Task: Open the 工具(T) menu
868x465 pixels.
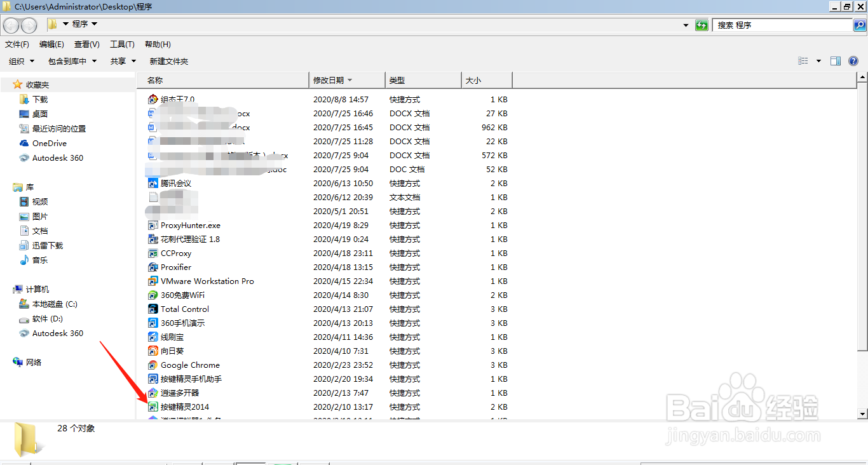Action: tap(122, 44)
